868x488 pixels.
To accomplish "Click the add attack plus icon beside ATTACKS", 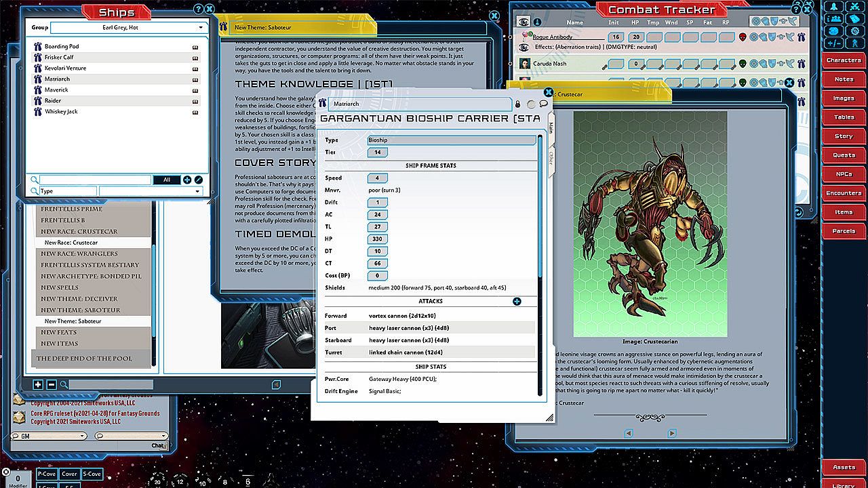I will (x=517, y=301).
